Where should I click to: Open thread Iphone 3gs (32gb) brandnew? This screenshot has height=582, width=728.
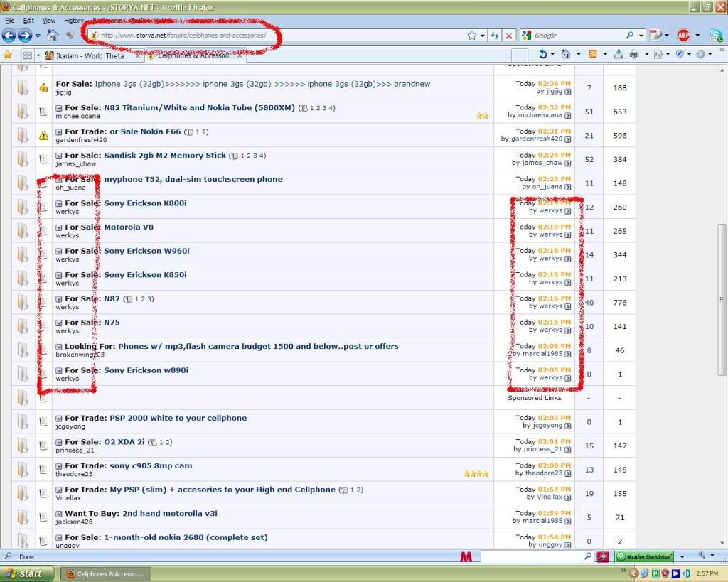point(262,84)
